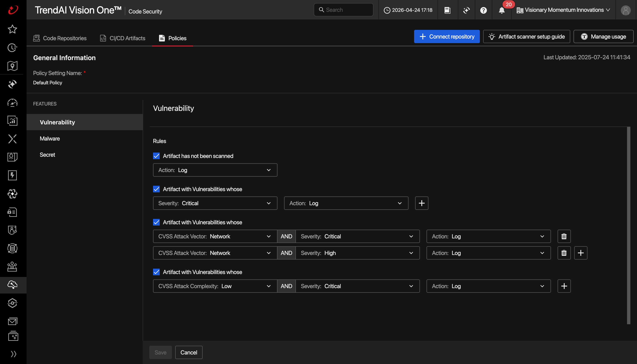
Task: Add a rule after the Attack Complexity row
Action: coord(564,286)
